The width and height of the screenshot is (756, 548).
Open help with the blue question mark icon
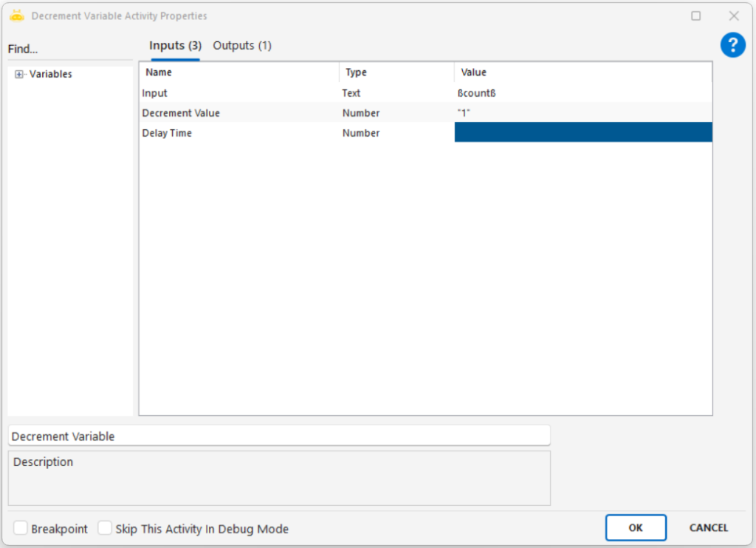[x=732, y=46]
